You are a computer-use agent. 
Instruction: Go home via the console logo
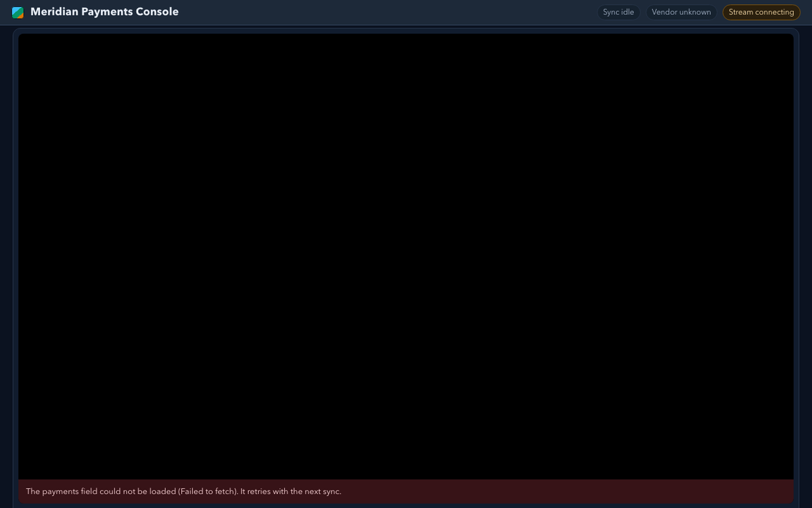[x=18, y=12]
